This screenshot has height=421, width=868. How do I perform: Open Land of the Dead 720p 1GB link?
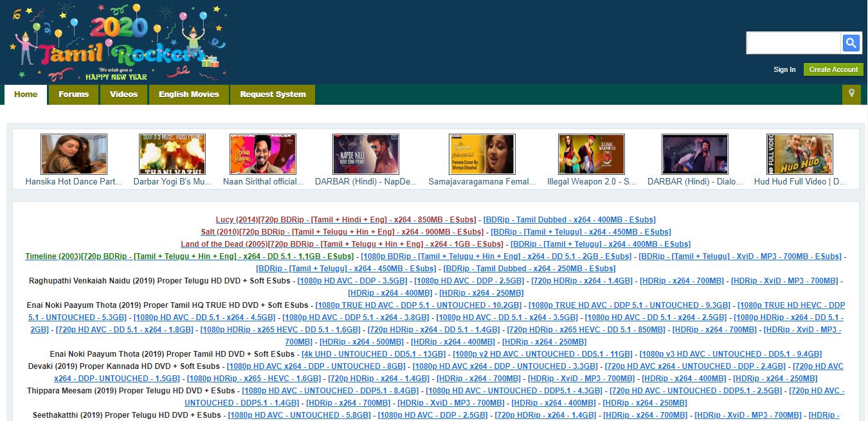click(342, 244)
